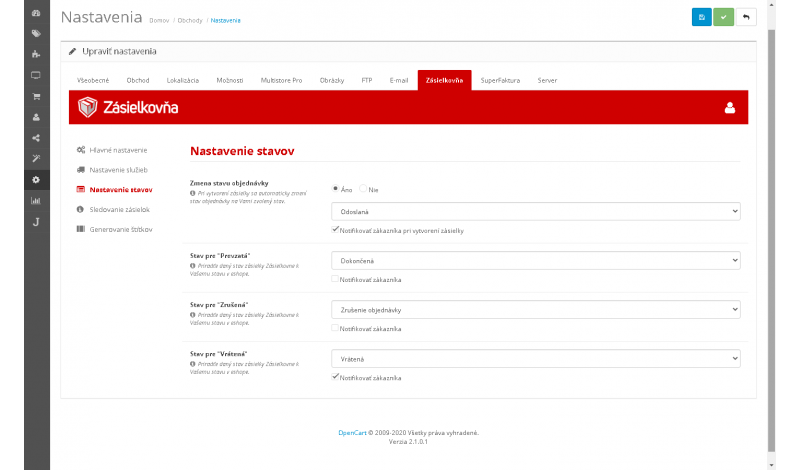Open Nastavenie stavov section
The image size is (800, 470).
(115, 190)
